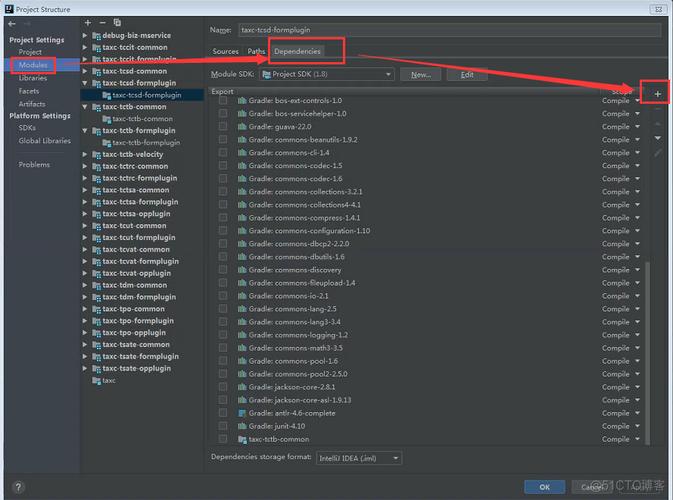This screenshot has width=673, height=500.
Task: Click module icon of taxc-tdm-common
Action: click(x=97, y=285)
